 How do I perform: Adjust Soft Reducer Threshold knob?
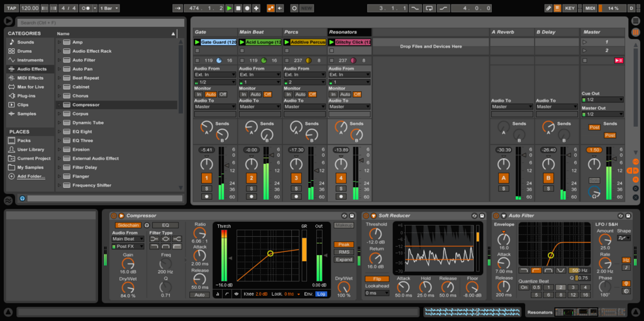pos(375,234)
